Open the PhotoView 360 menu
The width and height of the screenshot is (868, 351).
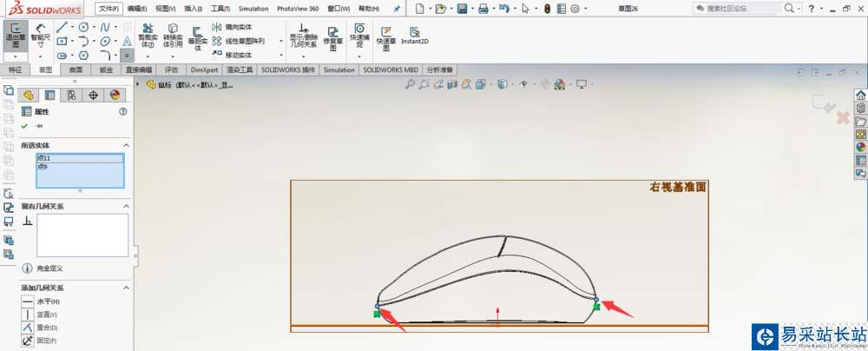coord(298,9)
